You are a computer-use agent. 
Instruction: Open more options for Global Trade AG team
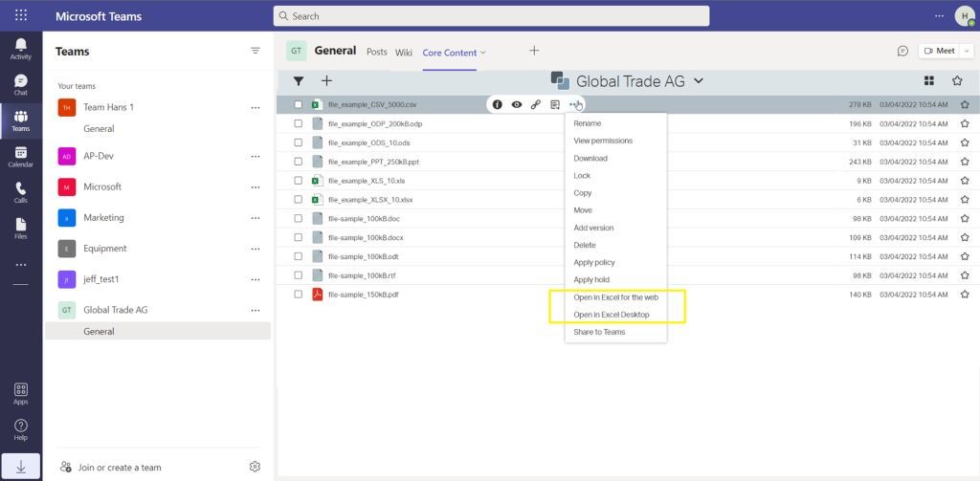[x=255, y=310]
